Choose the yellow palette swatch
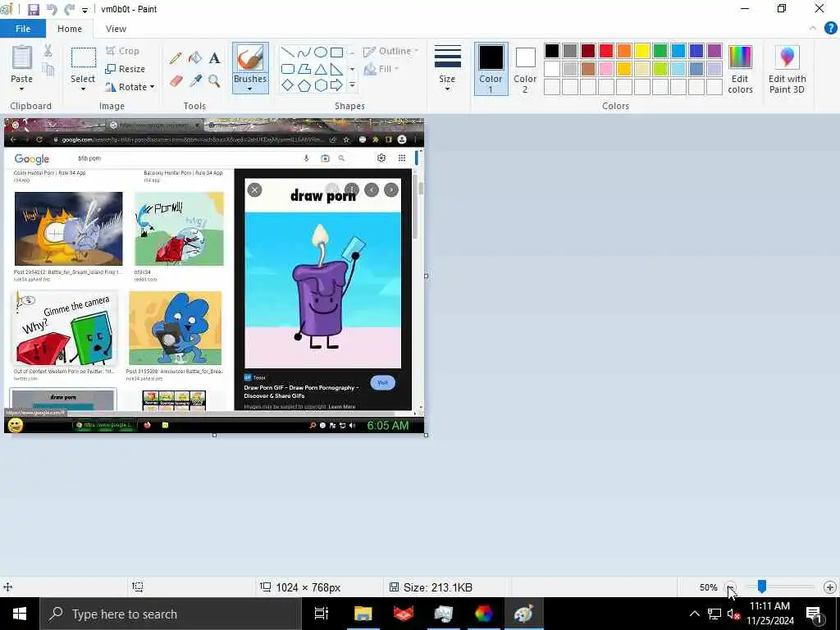 tap(641, 51)
